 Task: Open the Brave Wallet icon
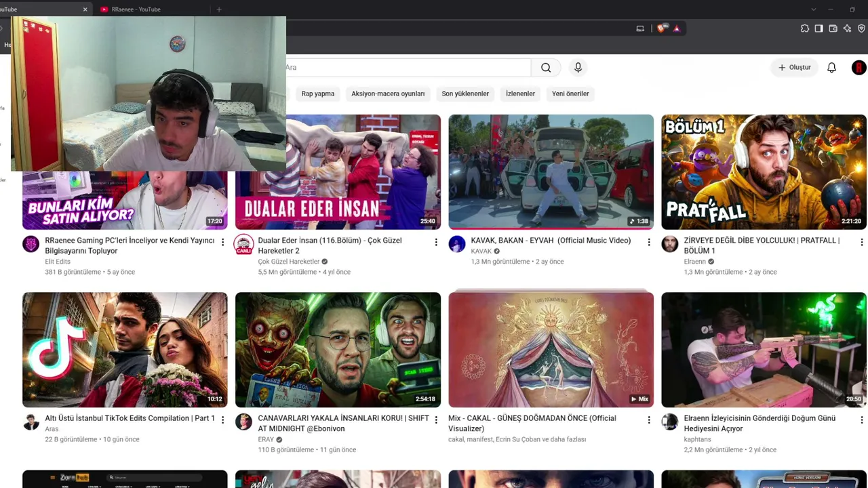tap(833, 28)
